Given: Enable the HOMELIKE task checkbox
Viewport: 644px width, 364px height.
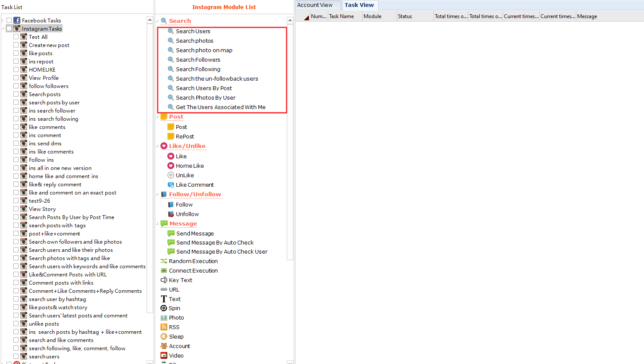Looking at the screenshot, I should pyautogui.click(x=16, y=69).
